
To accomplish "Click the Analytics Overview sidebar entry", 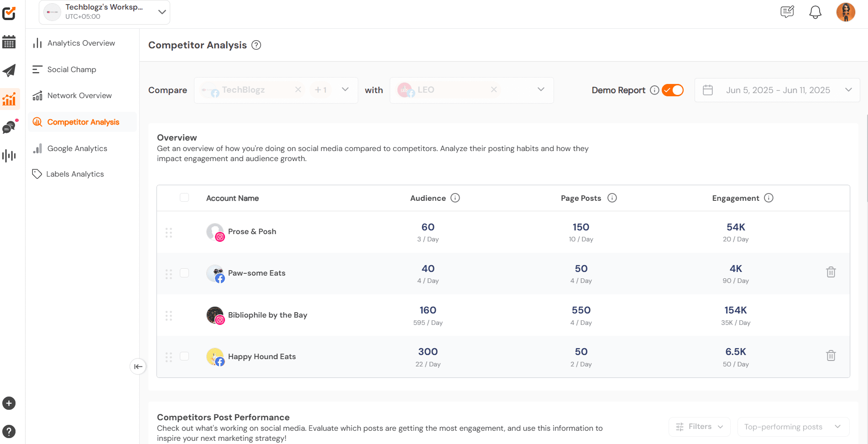I will click(81, 43).
